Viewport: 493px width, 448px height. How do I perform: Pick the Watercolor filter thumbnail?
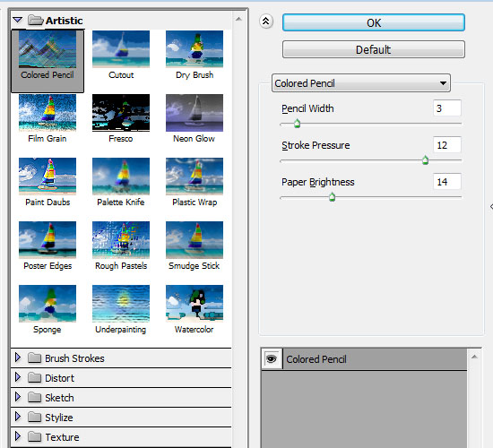click(195, 304)
